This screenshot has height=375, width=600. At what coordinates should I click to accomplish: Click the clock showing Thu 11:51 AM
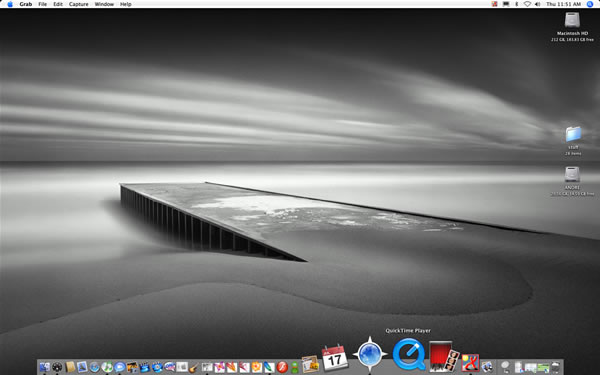coord(563,4)
